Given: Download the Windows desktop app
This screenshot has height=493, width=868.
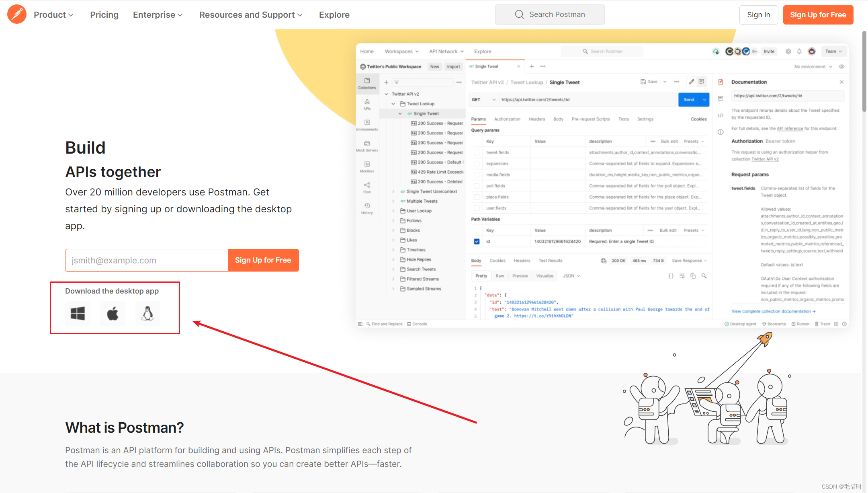Looking at the screenshot, I should [78, 313].
